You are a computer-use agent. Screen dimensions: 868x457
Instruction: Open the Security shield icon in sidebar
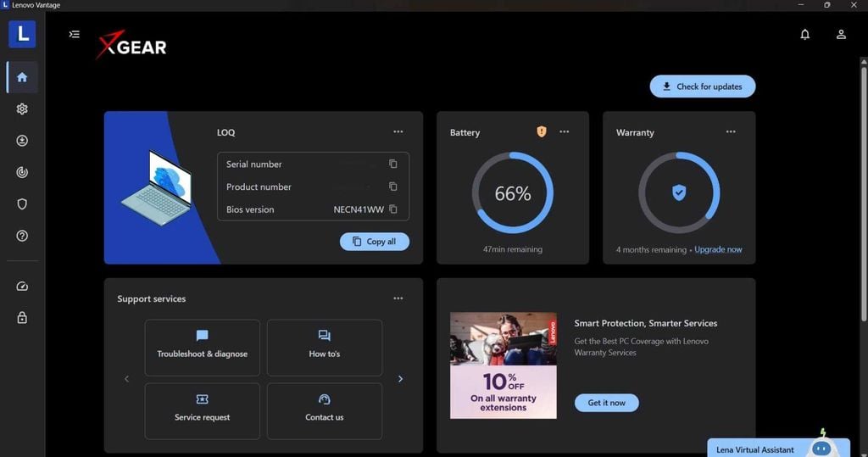(22, 203)
